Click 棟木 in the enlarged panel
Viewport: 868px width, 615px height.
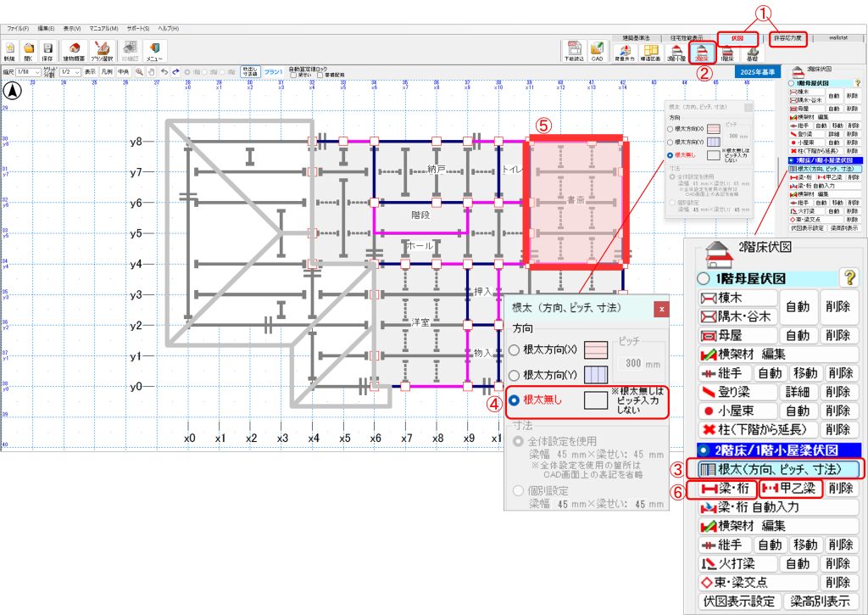(x=737, y=298)
